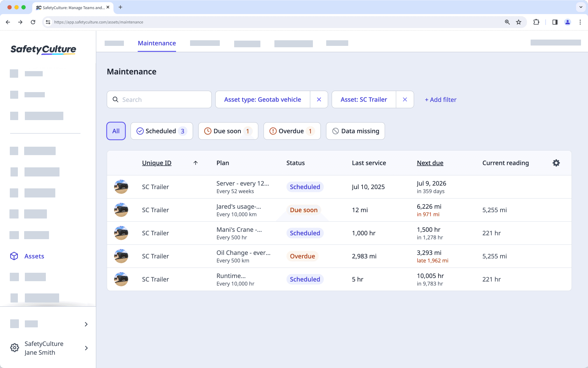Open the Assets section in the sidebar
The height and width of the screenshot is (368, 588).
[34, 256]
